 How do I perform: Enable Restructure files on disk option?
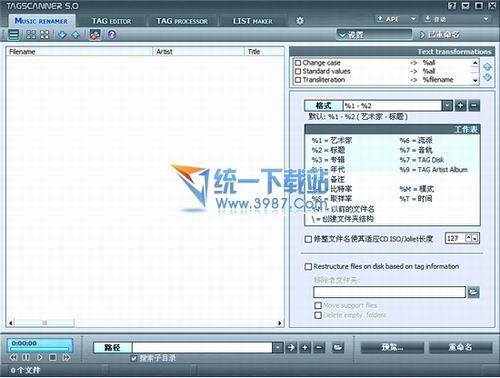[308, 267]
